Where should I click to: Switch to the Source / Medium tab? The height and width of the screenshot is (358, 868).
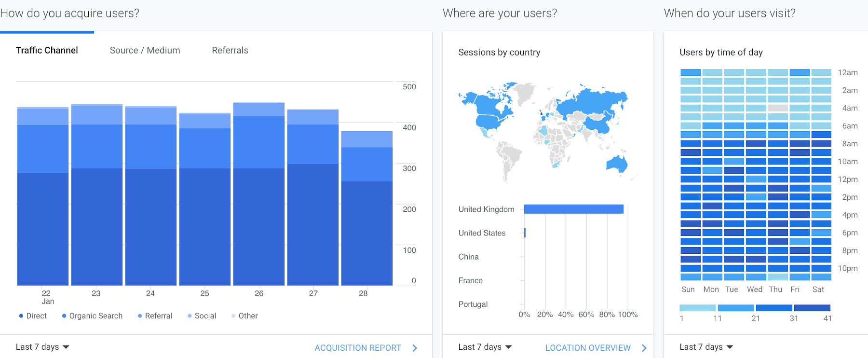(145, 50)
